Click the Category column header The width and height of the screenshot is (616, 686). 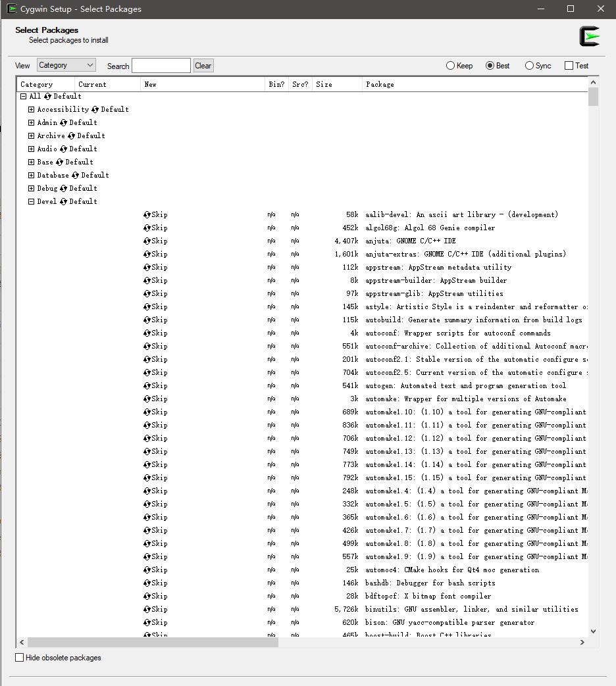tap(45, 84)
